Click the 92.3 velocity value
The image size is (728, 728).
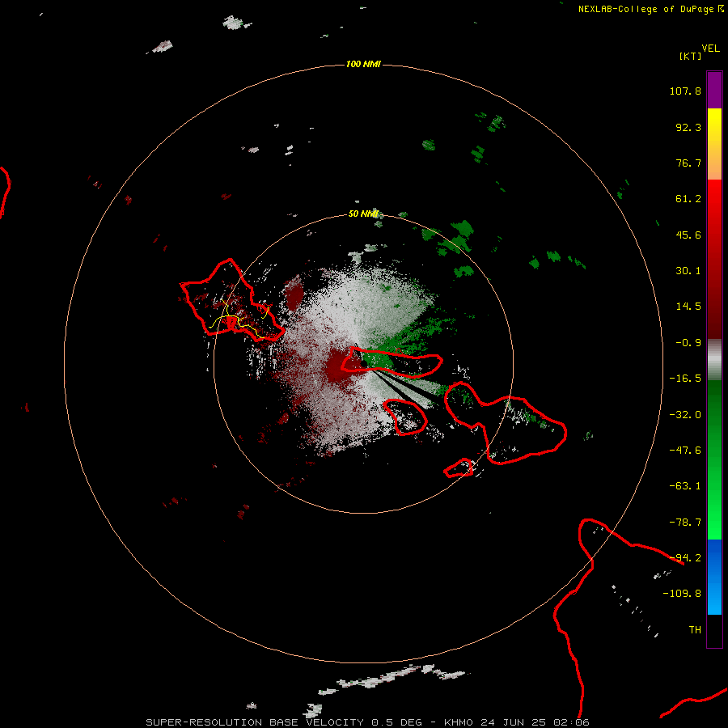pyautogui.click(x=688, y=127)
